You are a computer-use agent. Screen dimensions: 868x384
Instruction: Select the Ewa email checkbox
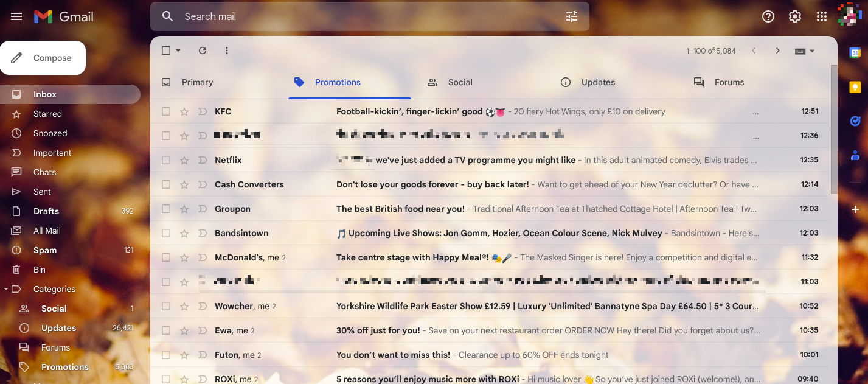pos(166,330)
